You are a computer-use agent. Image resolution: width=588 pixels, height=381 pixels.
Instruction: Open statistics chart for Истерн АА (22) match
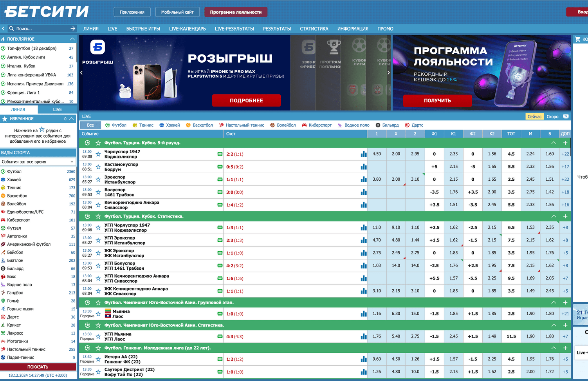[364, 359]
